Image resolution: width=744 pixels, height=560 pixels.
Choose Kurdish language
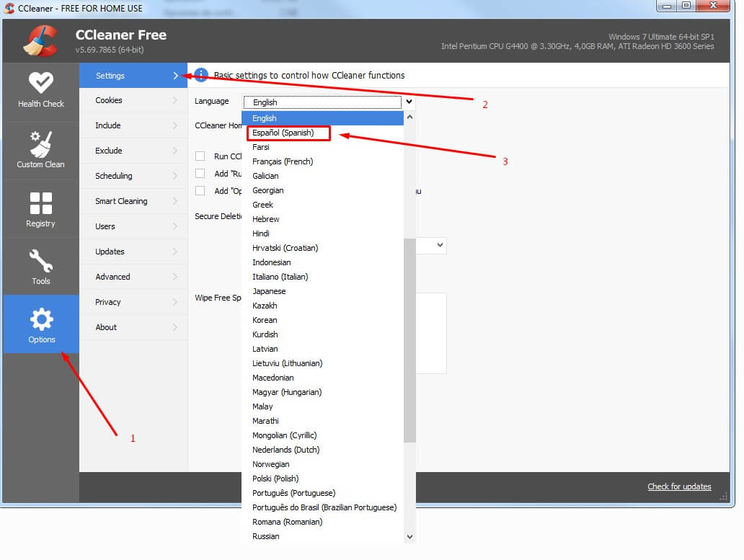(323, 334)
